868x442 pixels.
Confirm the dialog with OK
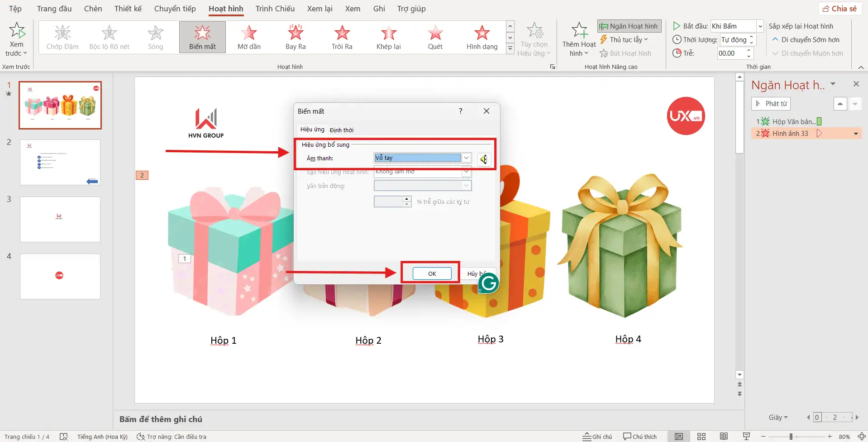[432, 274]
